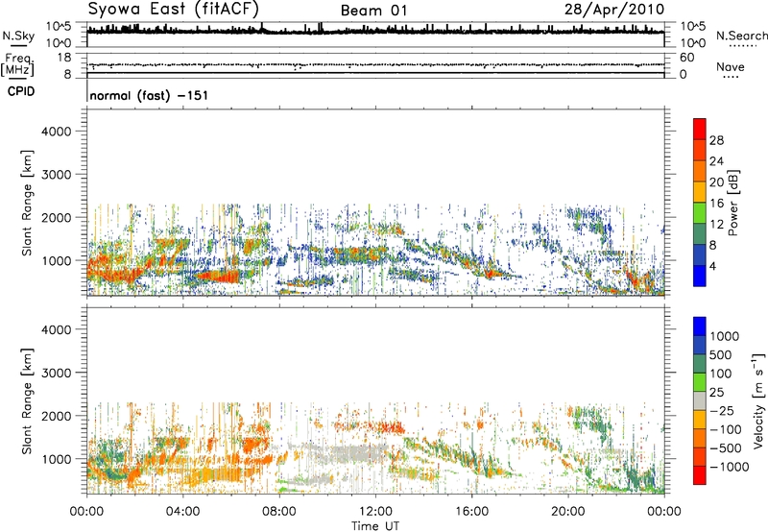Click inside the velocity range-time plot panel
Screen dimensions: 768x532
375,400
